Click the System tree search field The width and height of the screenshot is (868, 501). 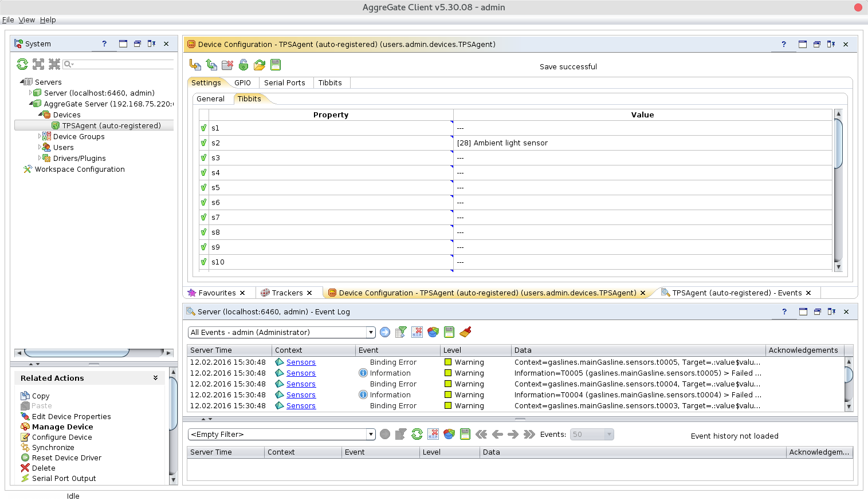tap(118, 64)
